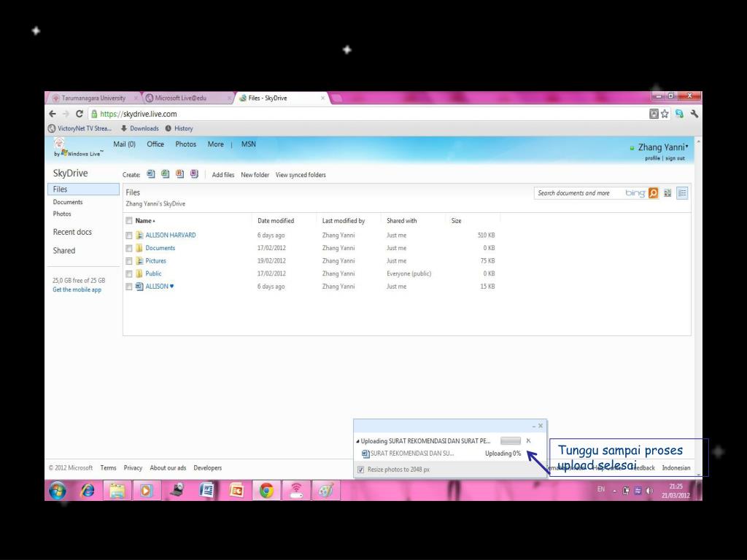Click Add files

(223, 175)
